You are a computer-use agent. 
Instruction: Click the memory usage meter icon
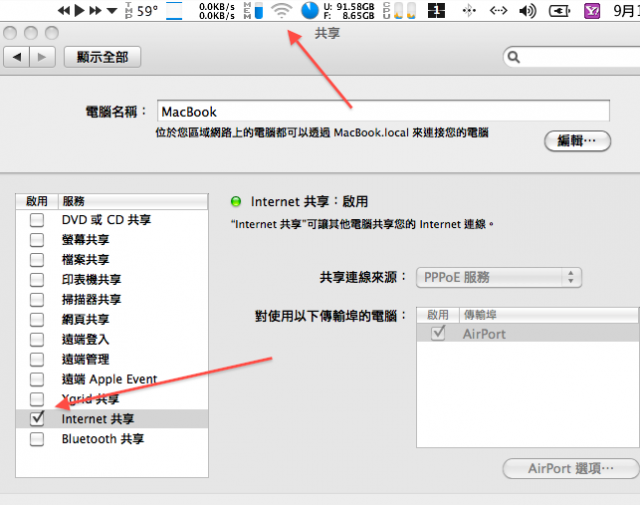point(254,11)
